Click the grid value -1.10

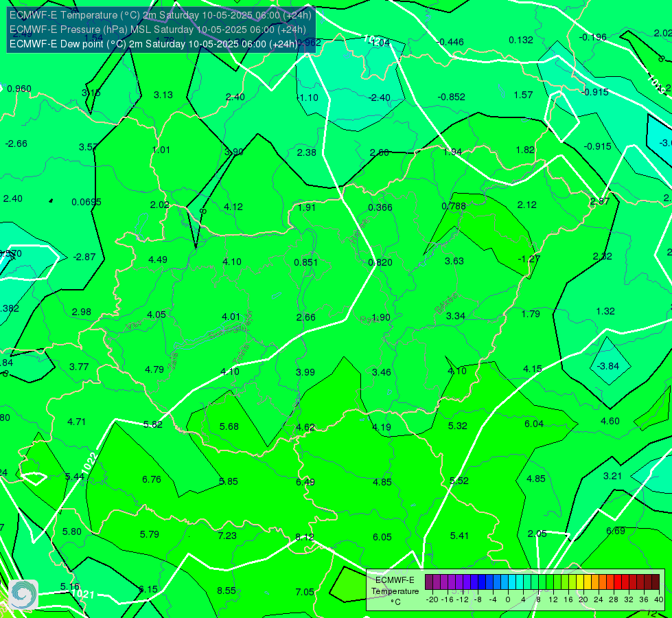point(308,98)
